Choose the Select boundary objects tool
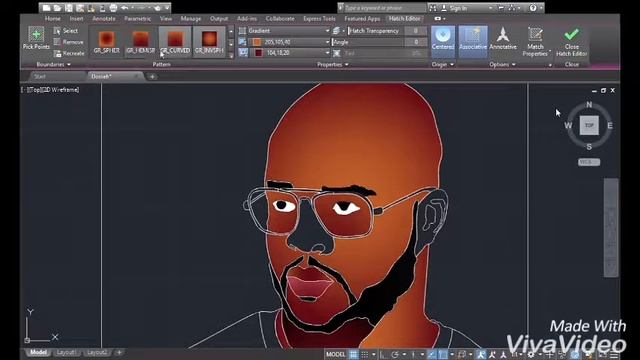 66,31
